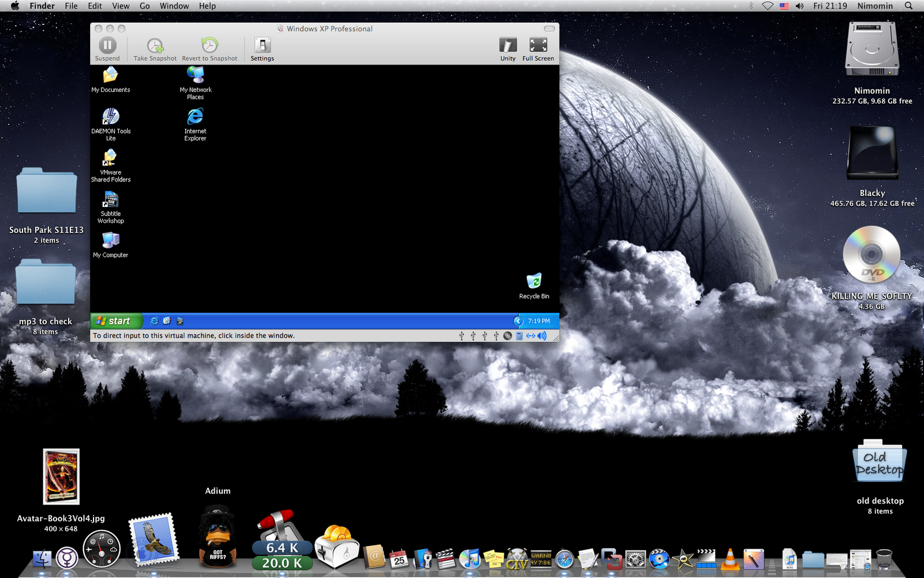
Task: Toggle VM network adapter status icon
Action: tap(531, 336)
